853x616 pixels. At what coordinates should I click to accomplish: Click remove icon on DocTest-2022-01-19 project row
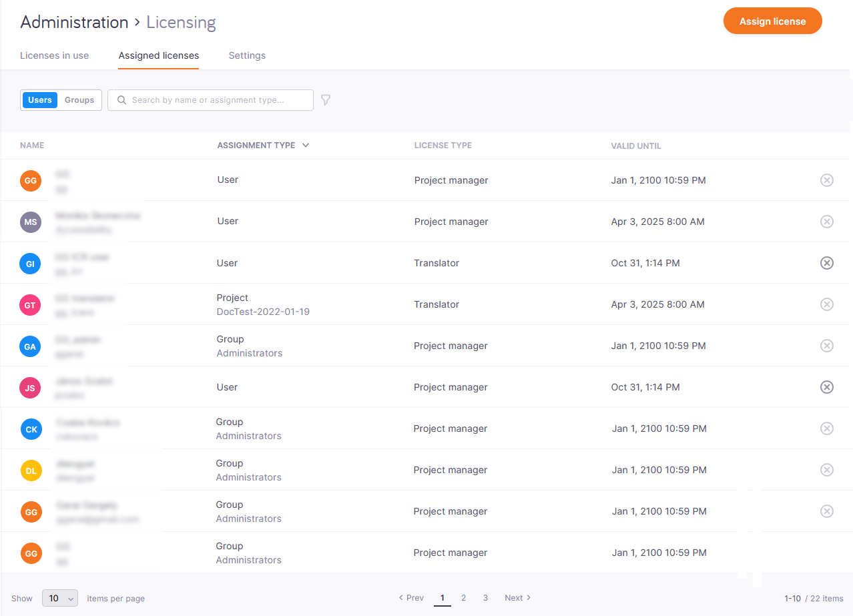click(826, 304)
